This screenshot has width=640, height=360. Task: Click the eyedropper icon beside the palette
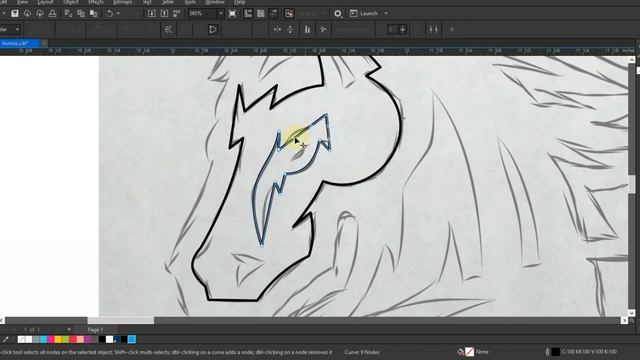6,340
